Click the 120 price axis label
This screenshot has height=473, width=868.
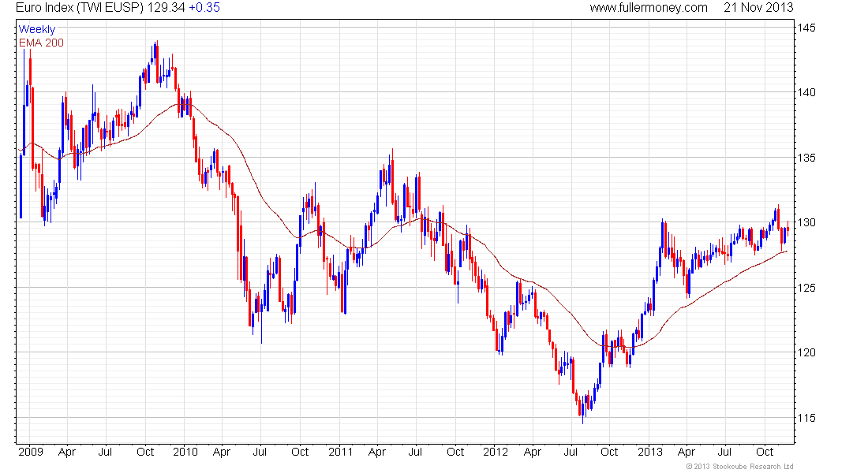pos(806,352)
